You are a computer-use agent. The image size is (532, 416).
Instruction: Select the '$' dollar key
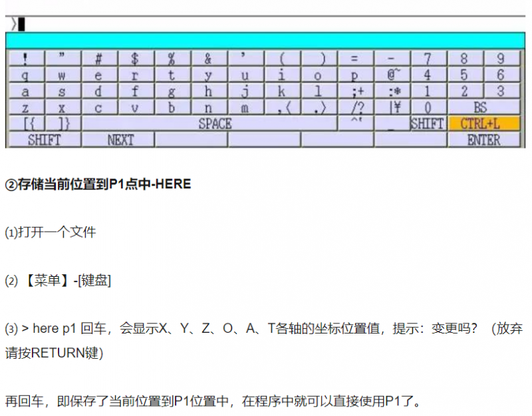[136, 59]
